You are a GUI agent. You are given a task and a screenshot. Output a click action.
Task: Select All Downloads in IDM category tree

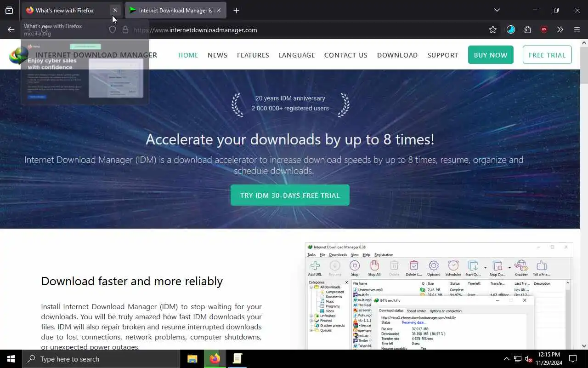pyautogui.click(x=330, y=287)
